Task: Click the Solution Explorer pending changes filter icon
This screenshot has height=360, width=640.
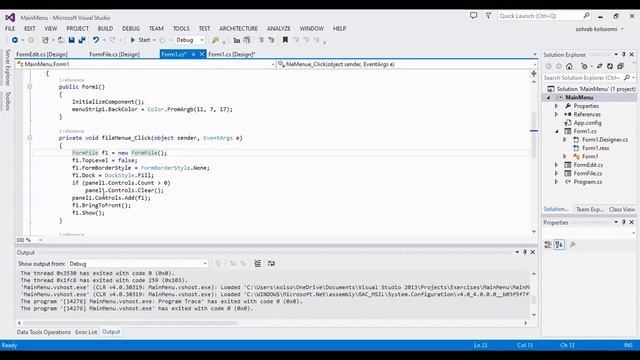Action: (x=584, y=66)
